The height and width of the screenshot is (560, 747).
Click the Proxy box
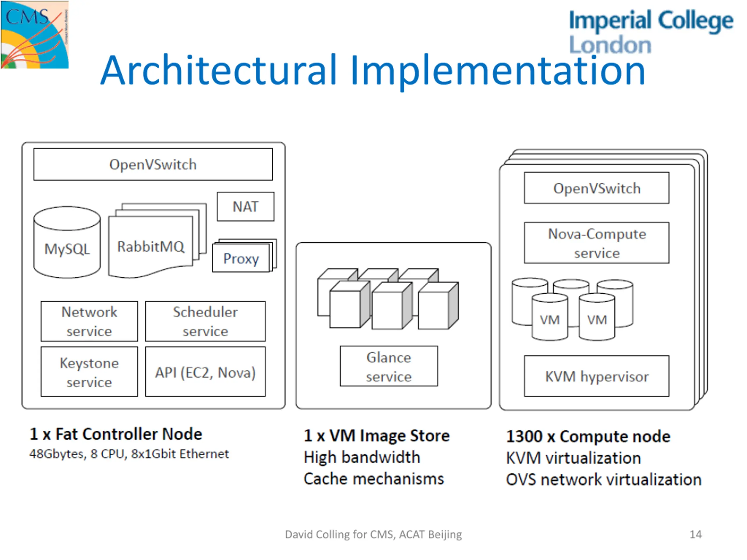(x=241, y=258)
